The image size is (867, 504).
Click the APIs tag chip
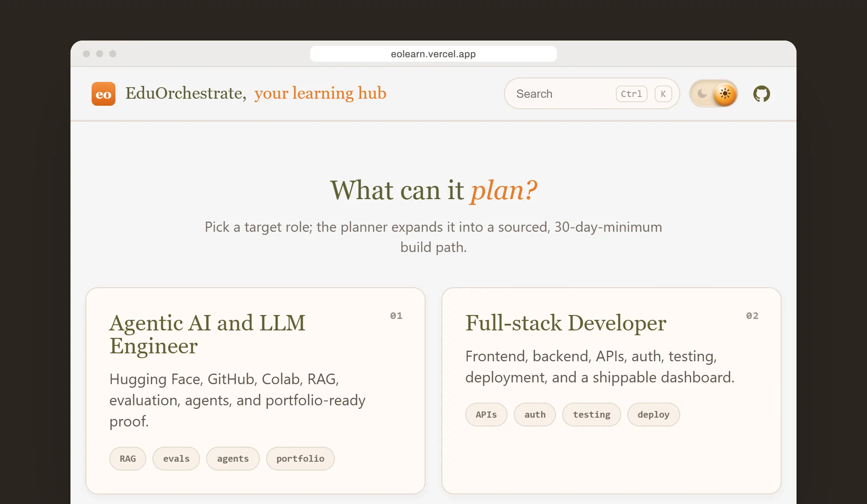click(x=486, y=415)
